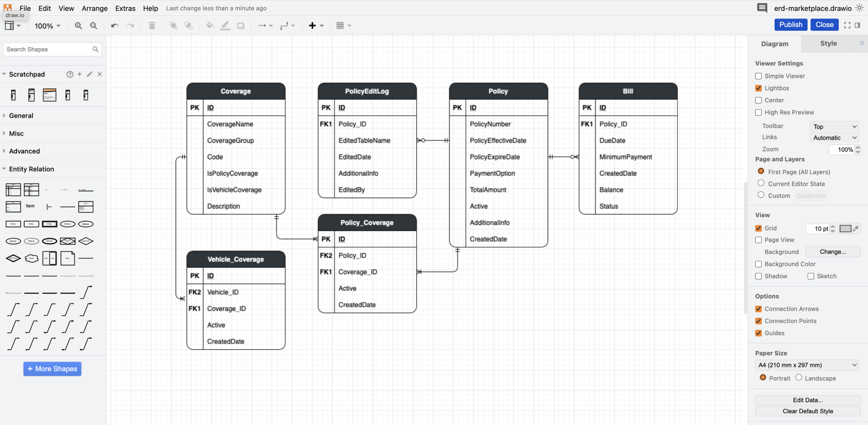Click the Zoom In magnifier icon
The image size is (868, 425).
click(x=78, y=26)
